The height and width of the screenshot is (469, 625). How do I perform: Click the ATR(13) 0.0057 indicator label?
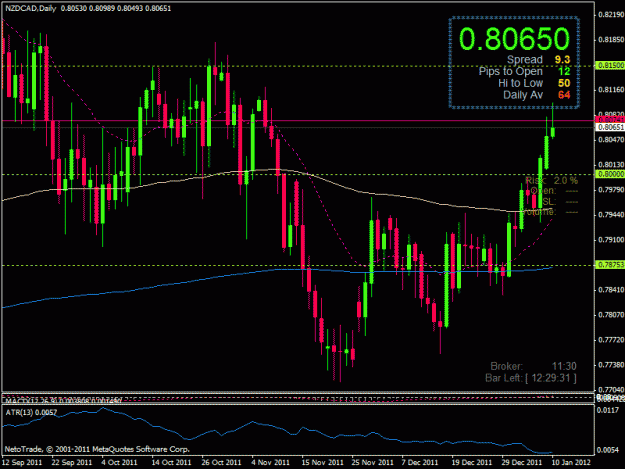coord(31,412)
